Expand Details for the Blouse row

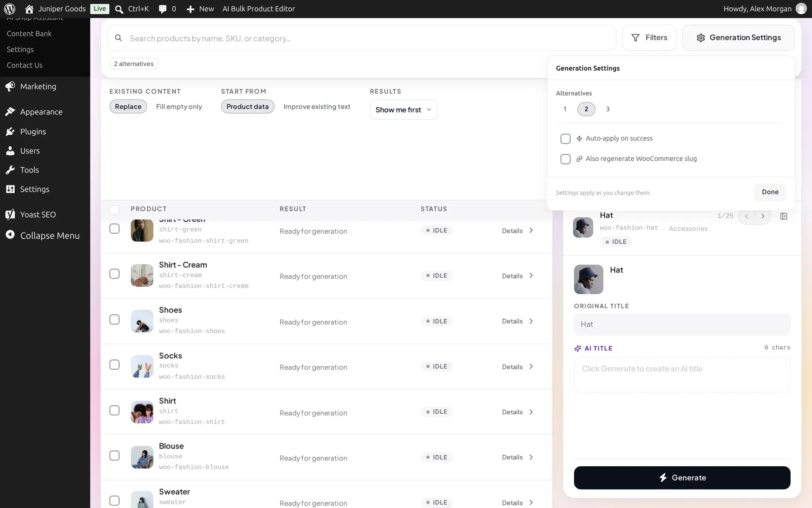pos(518,457)
